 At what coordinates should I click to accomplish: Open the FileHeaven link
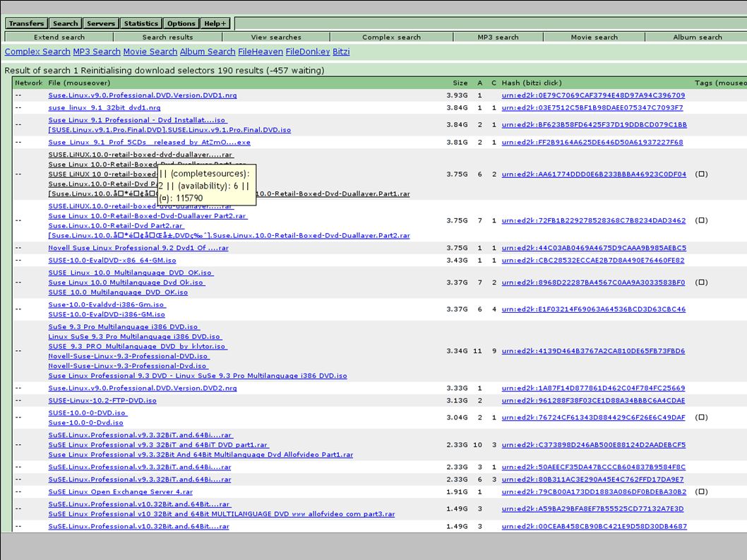261,52
